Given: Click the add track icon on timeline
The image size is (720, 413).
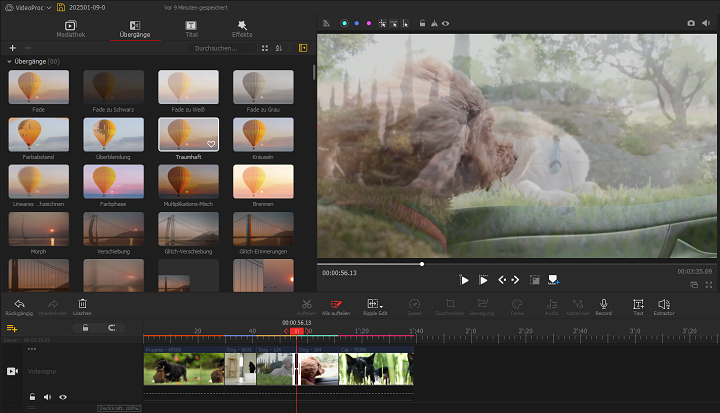Looking at the screenshot, I should pyautogui.click(x=12, y=328).
